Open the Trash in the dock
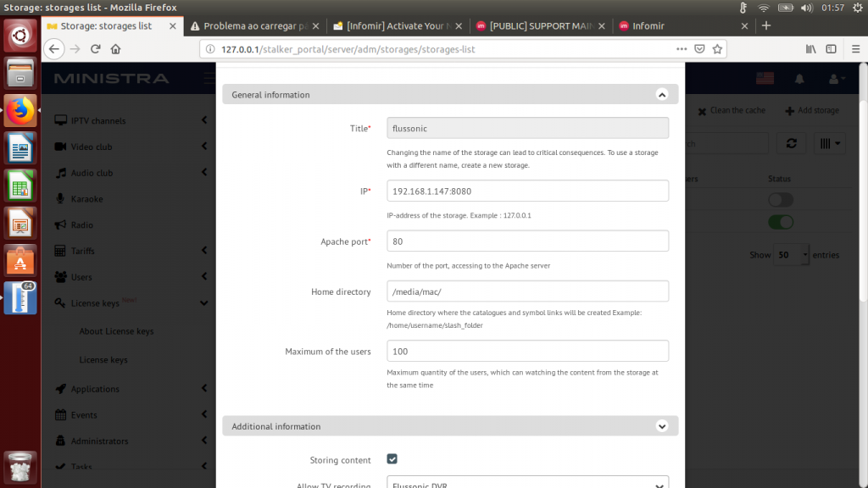 click(20, 467)
